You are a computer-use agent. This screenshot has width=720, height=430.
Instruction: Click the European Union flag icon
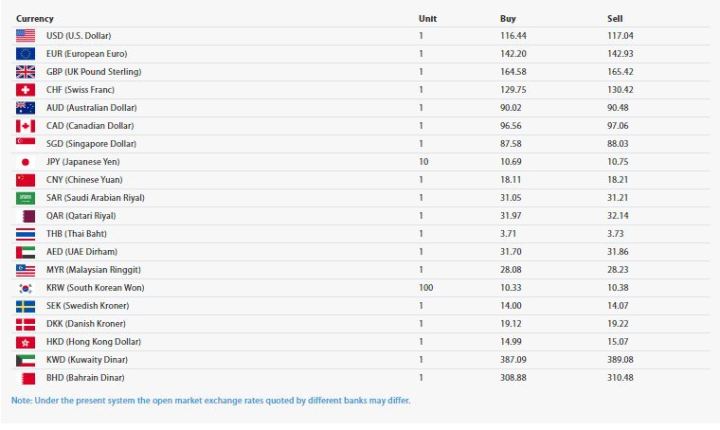(x=25, y=54)
